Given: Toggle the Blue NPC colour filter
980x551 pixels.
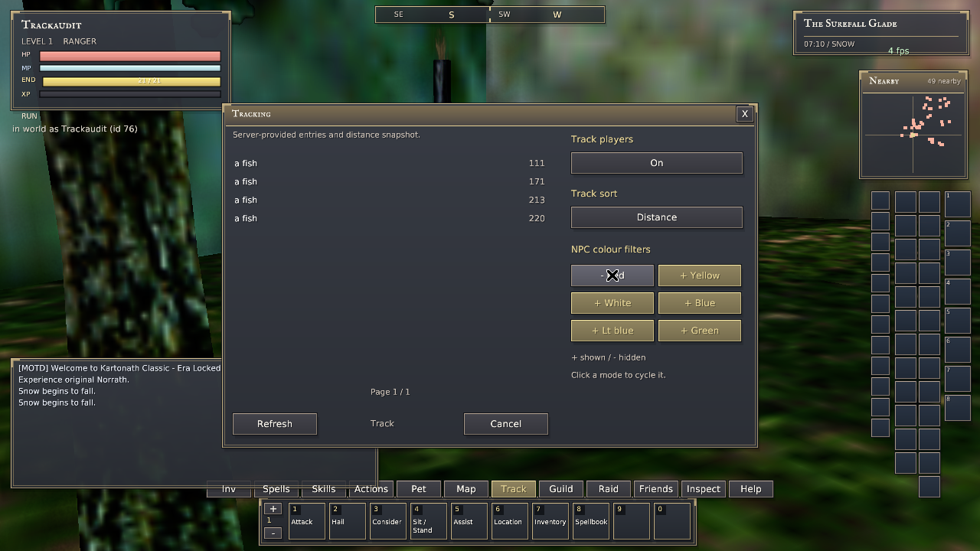Looking at the screenshot, I should click(x=700, y=303).
